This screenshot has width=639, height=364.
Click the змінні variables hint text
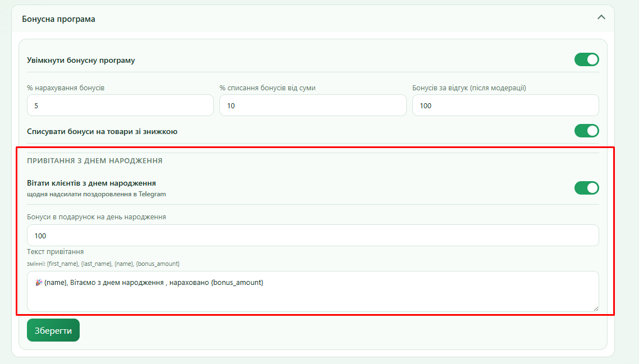[103, 264]
